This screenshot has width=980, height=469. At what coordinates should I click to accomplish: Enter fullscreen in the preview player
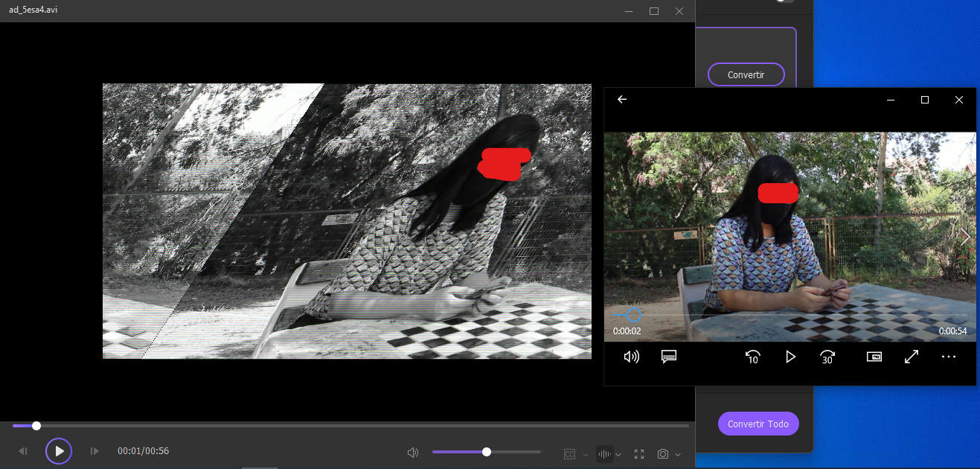click(639, 454)
